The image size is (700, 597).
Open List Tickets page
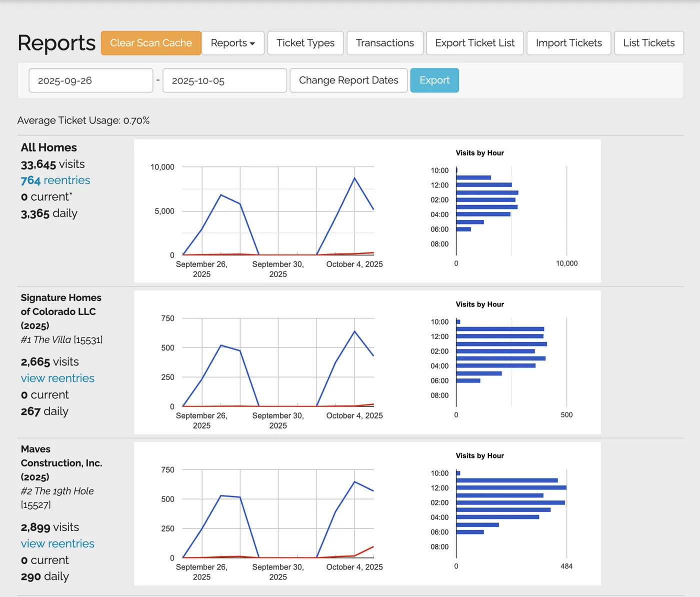(x=649, y=43)
